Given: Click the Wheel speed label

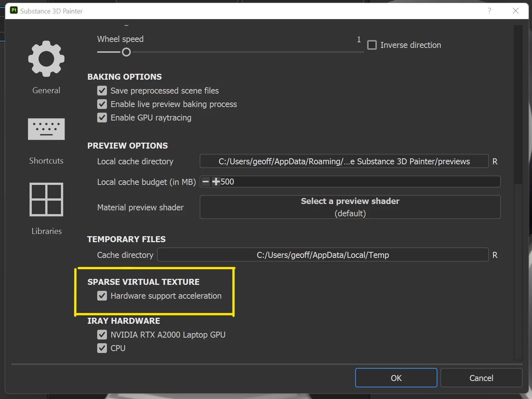Looking at the screenshot, I should point(120,39).
